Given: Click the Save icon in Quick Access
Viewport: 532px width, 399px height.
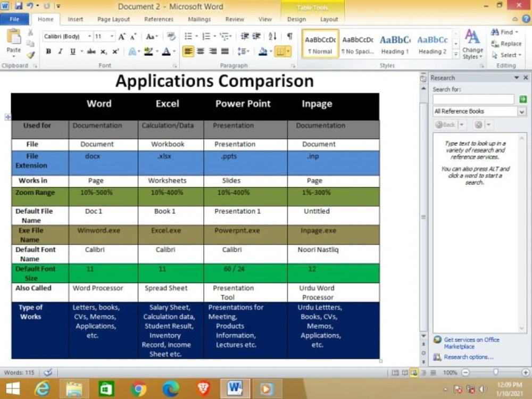Looking at the screenshot, I should (18, 6).
